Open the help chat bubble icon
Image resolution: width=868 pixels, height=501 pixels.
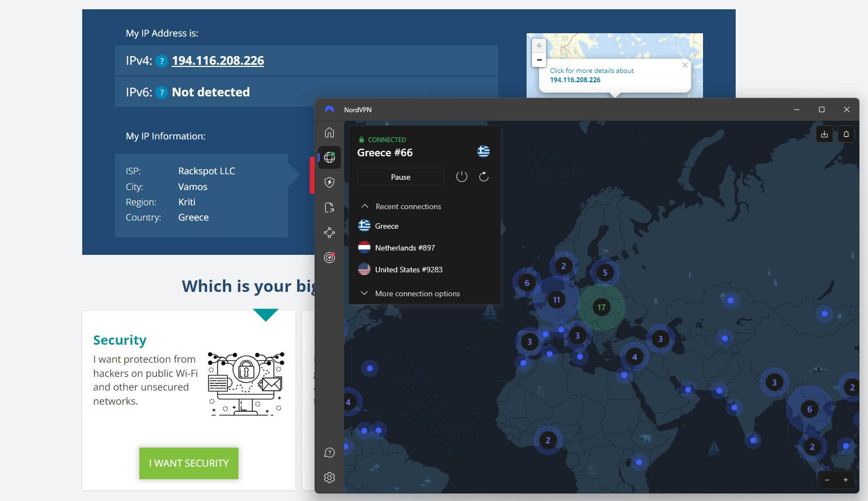pos(329,453)
